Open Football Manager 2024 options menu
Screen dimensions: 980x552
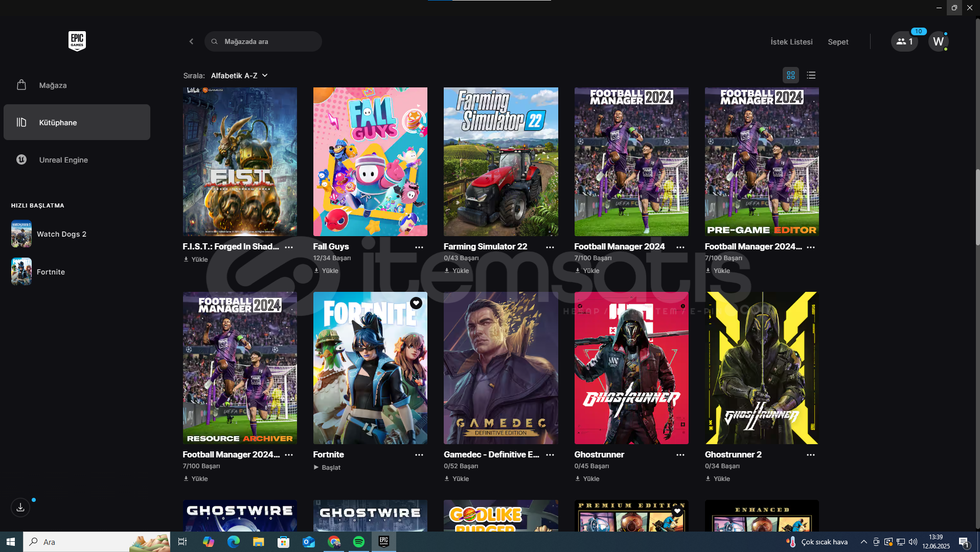(x=680, y=247)
